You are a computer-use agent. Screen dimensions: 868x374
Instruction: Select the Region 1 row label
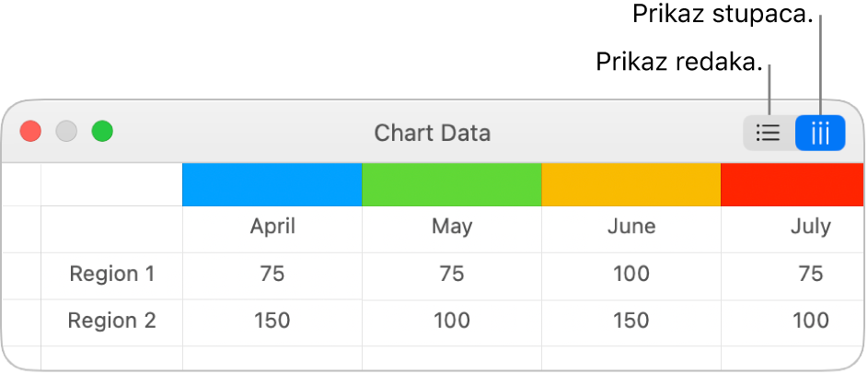(x=112, y=274)
